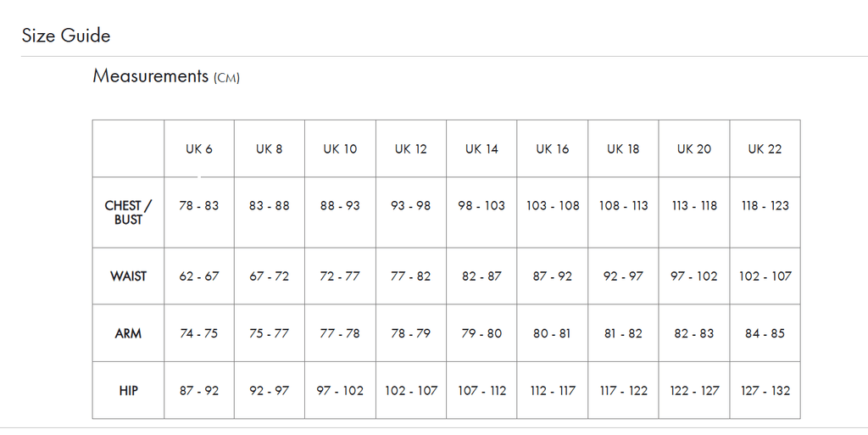Screen dimensions: 868x435
Task: Select the UK 6 column header
Action: tap(199, 149)
